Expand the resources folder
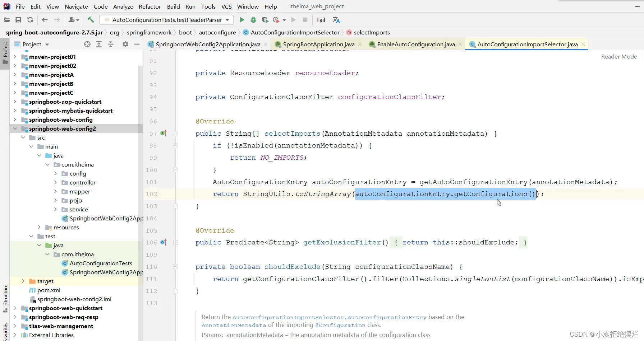 (39, 227)
